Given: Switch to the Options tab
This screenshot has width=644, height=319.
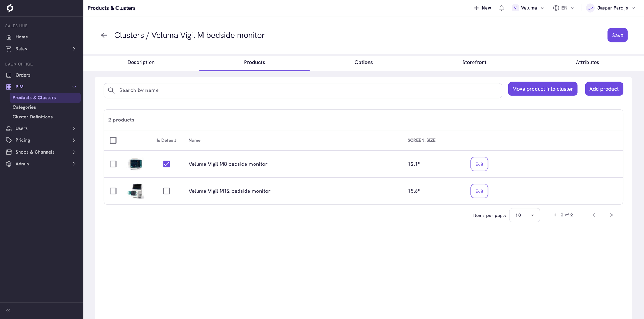Looking at the screenshot, I should [363, 63].
